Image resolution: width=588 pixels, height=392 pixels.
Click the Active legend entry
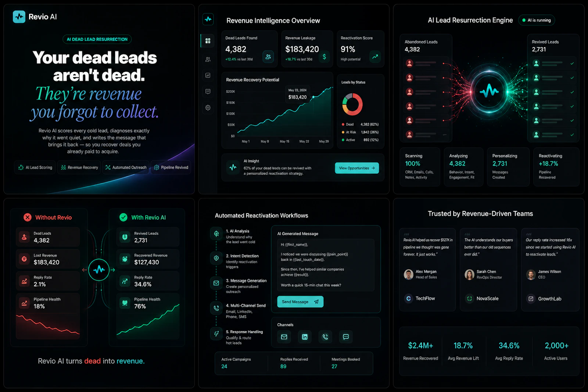pos(360,140)
